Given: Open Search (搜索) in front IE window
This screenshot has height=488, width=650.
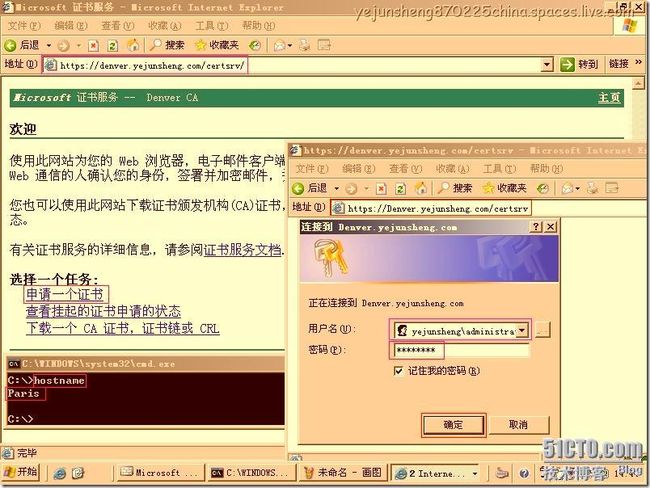Looking at the screenshot, I should (455, 188).
